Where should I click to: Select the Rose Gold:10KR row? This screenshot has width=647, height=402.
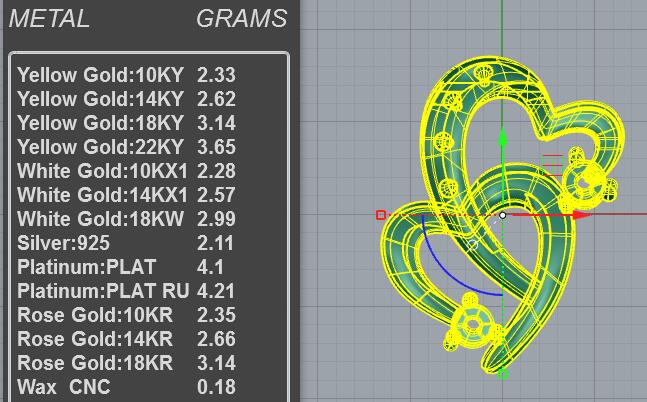pos(126,315)
